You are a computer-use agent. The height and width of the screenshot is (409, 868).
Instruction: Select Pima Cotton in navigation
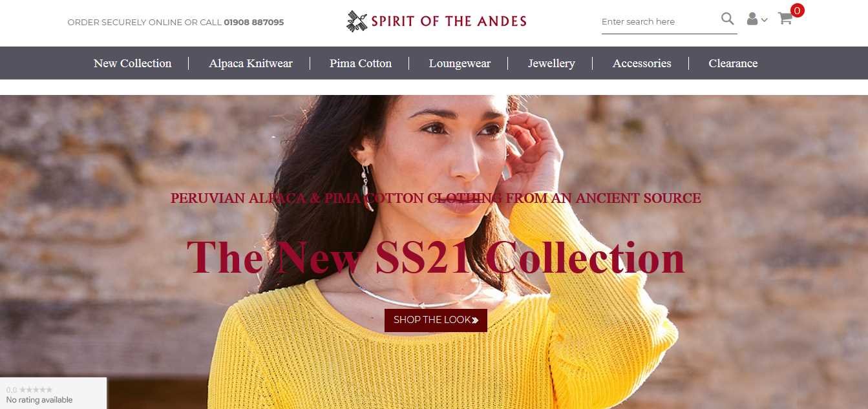point(361,63)
